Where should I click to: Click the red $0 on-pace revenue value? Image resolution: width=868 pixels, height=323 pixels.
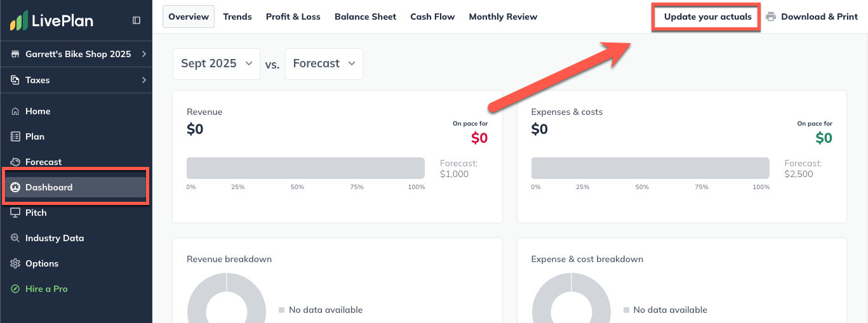pyautogui.click(x=479, y=138)
